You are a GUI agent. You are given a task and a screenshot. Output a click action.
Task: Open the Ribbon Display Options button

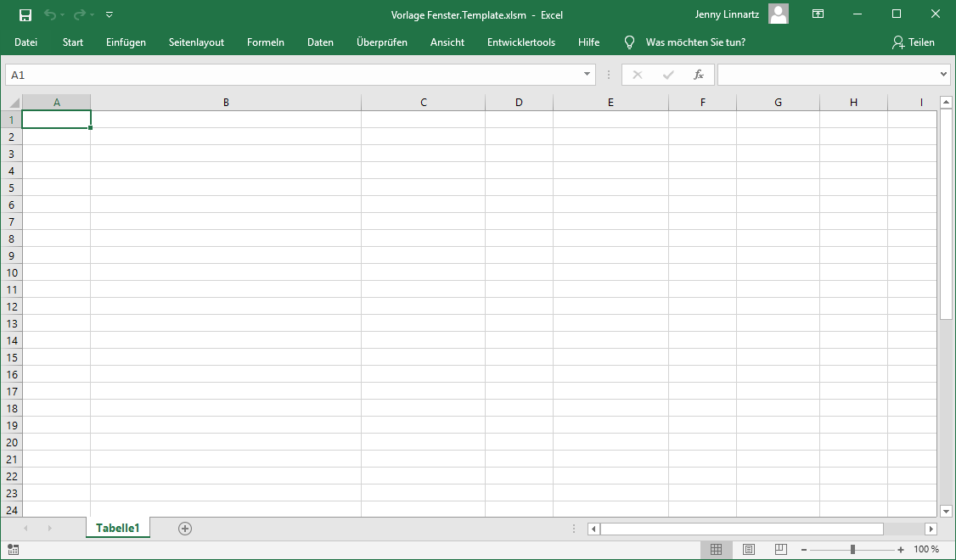818,14
